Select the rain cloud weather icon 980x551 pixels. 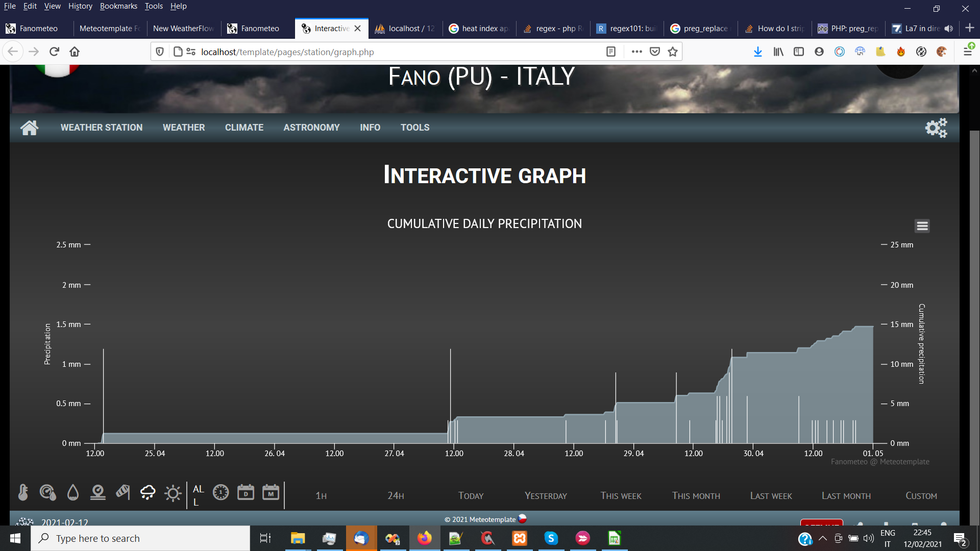[148, 492]
